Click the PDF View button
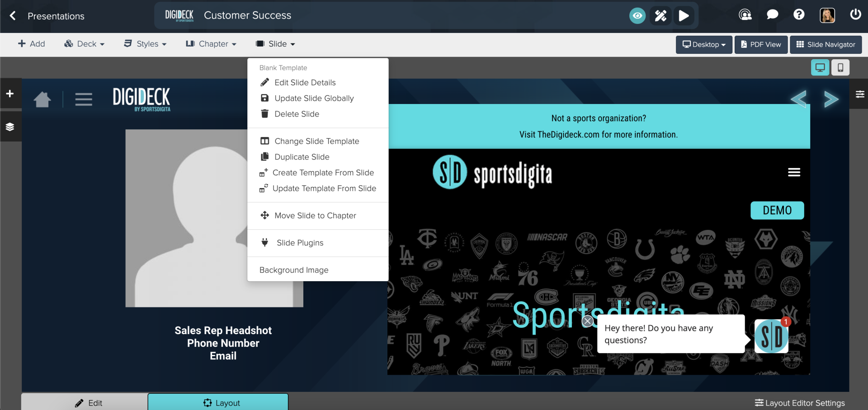 [760, 45]
